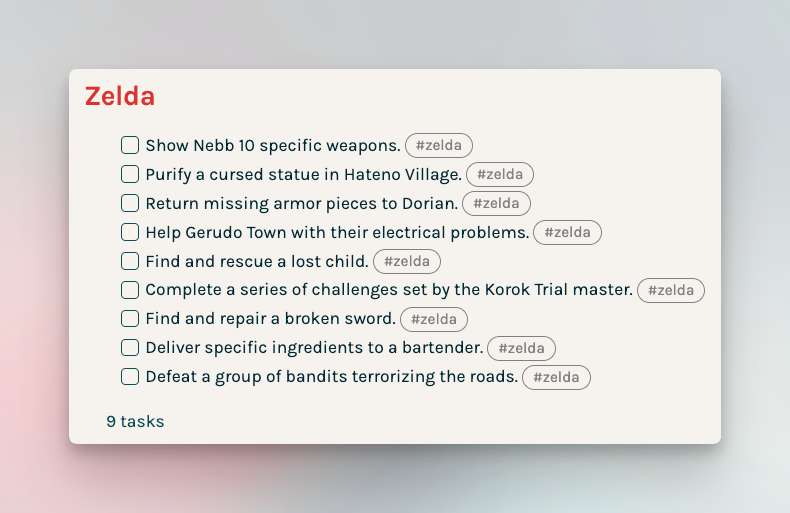Viewport: 790px width, 513px height.
Task: Click the #zelda tag next to the Dorian task
Action: [496, 204]
